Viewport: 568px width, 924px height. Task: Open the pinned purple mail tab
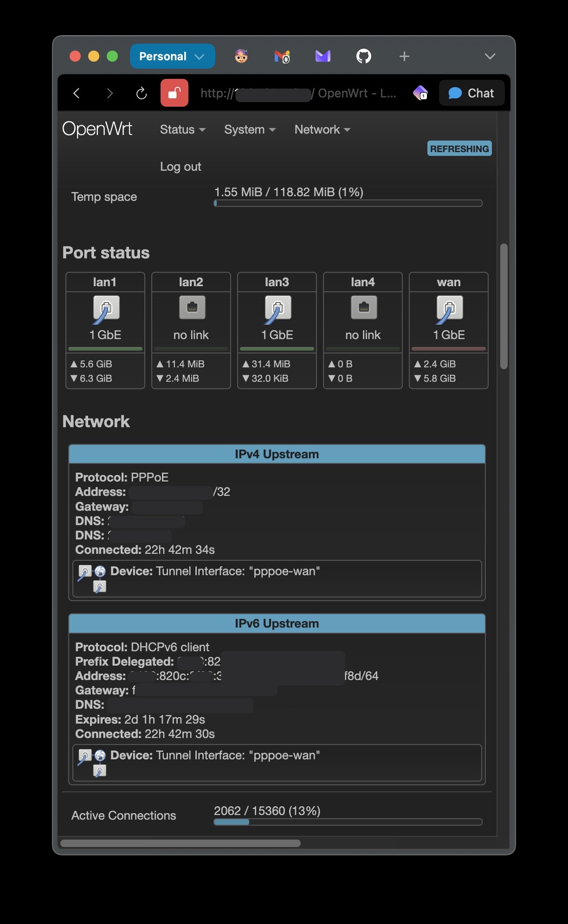click(323, 56)
